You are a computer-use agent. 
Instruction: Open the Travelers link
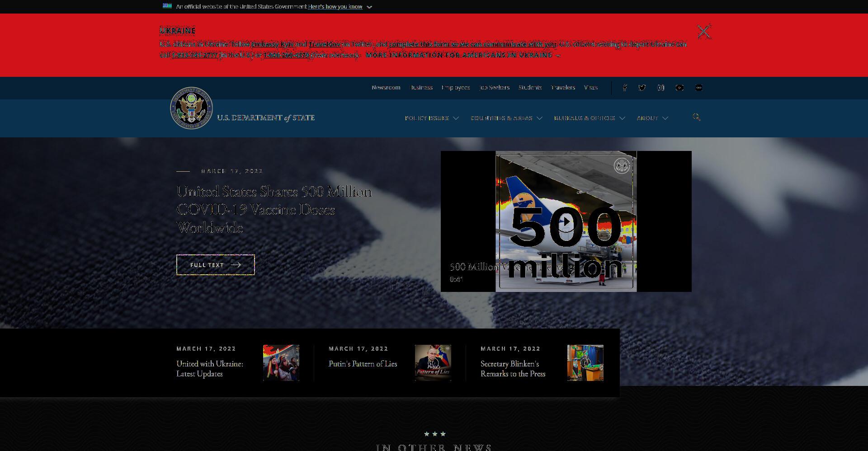pos(563,88)
